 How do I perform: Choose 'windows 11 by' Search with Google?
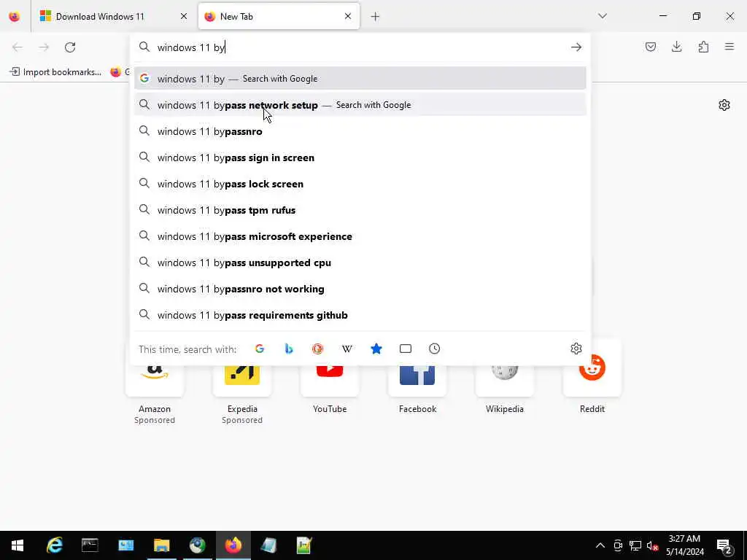click(360, 79)
